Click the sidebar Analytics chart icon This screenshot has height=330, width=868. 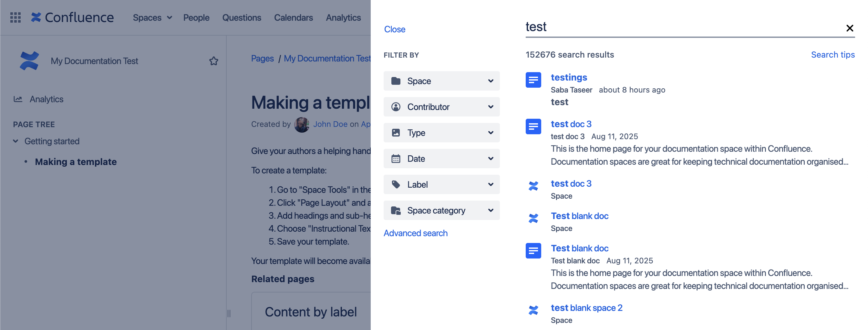pos(18,99)
